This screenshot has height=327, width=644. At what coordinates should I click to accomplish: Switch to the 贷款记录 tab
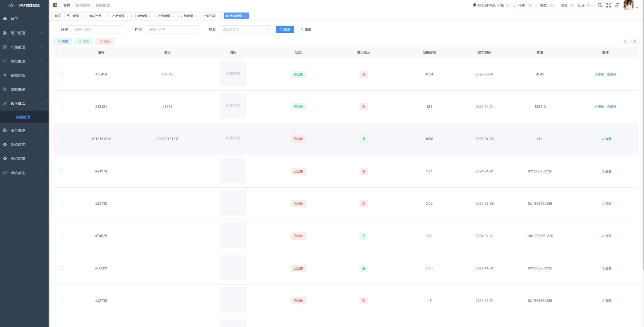[x=210, y=16]
